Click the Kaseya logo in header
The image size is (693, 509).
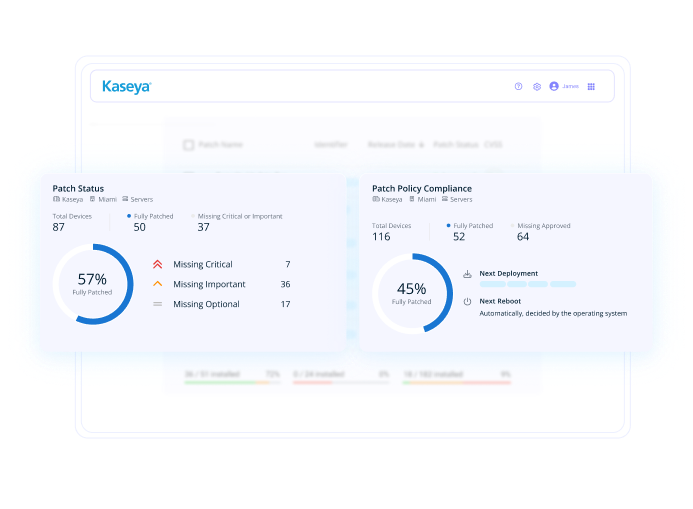pyautogui.click(x=127, y=87)
